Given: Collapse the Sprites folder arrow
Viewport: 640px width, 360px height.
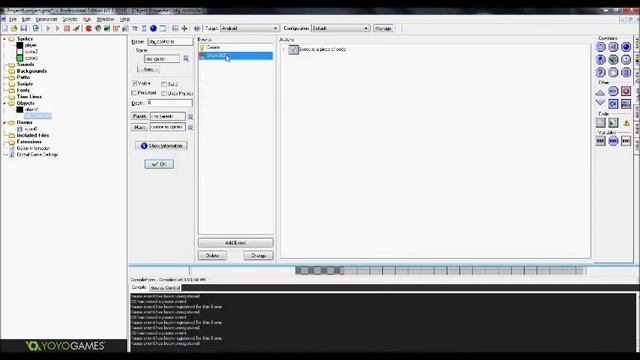Looking at the screenshot, I should 4,39.
